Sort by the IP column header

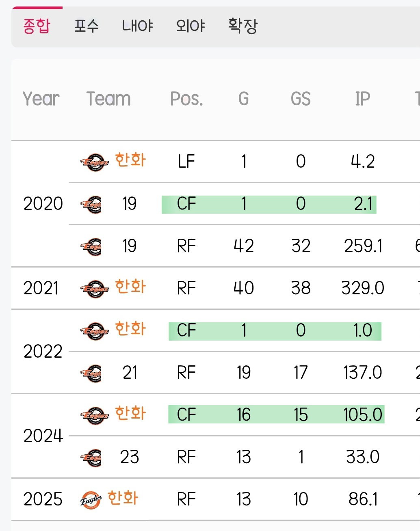(x=363, y=99)
